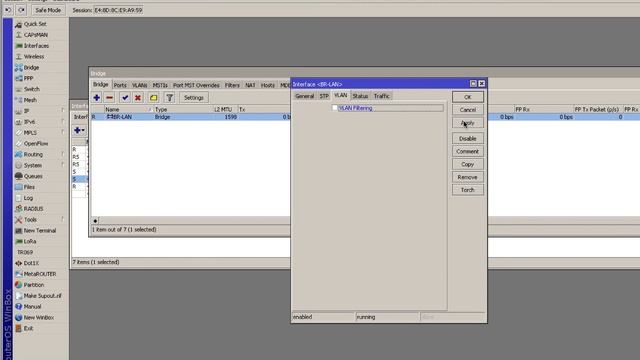Open Settings in Bridge toolbar
This screenshot has height=360, width=640.
click(193, 98)
